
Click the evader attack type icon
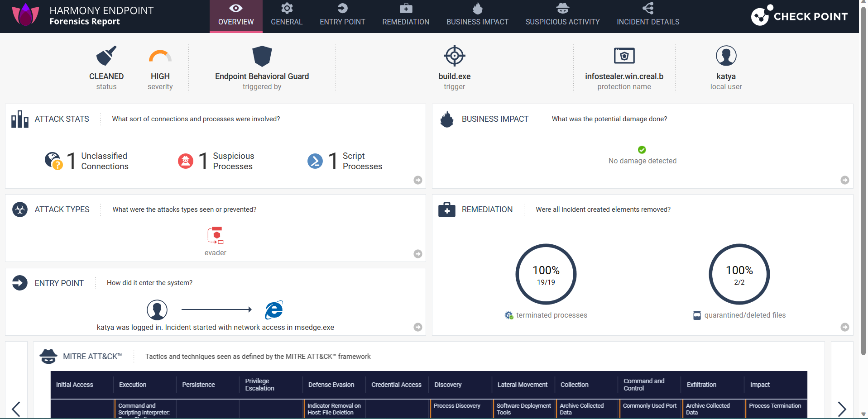click(216, 235)
